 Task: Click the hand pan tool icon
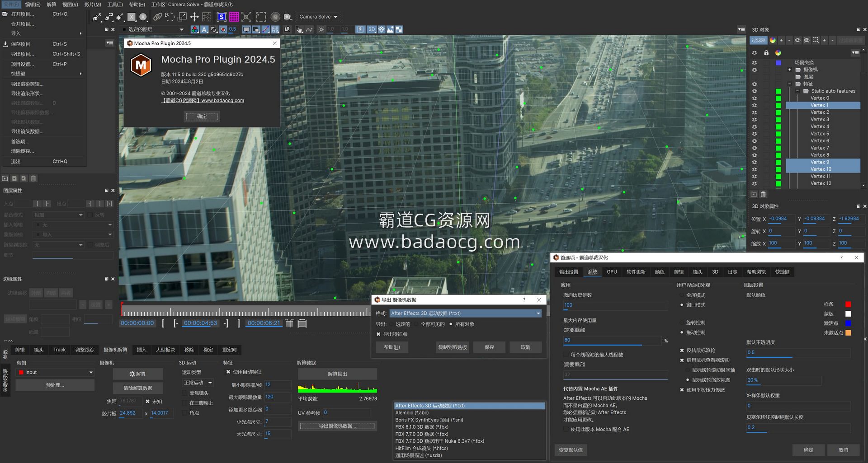tap(299, 29)
